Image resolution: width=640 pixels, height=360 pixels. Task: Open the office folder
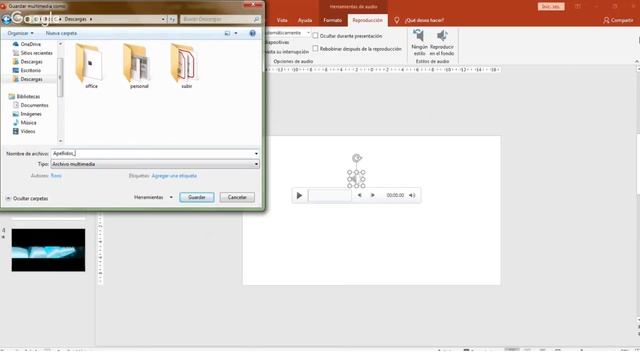click(x=90, y=65)
